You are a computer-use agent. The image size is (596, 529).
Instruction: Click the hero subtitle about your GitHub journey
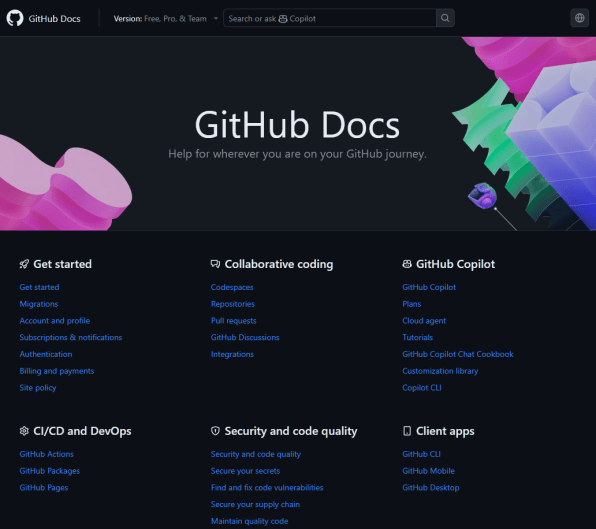(297, 154)
